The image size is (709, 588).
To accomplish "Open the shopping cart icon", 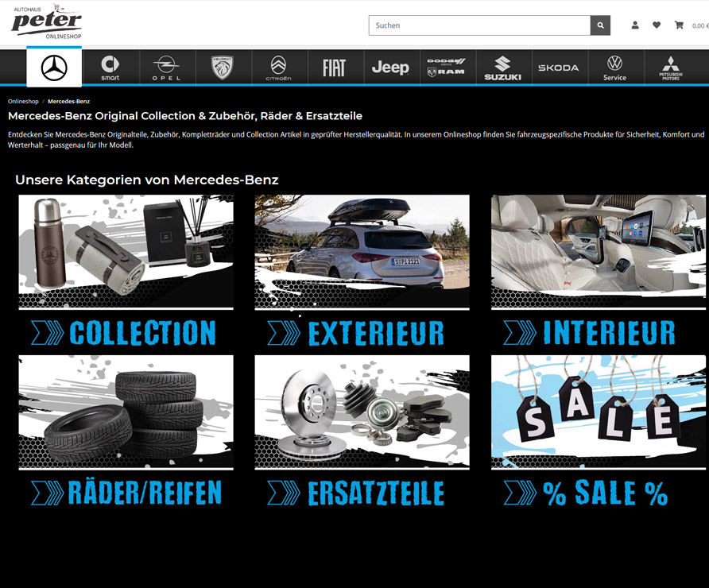I will 679,25.
